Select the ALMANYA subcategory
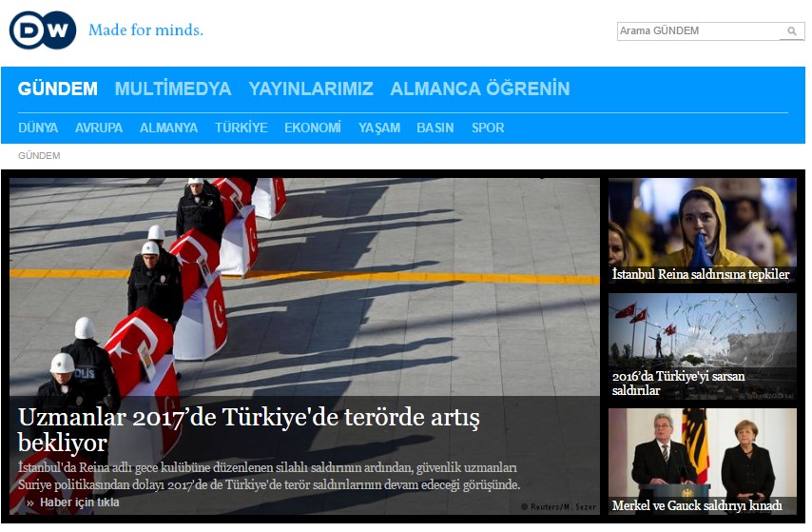The height and width of the screenshot is (532, 812). pyautogui.click(x=168, y=128)
